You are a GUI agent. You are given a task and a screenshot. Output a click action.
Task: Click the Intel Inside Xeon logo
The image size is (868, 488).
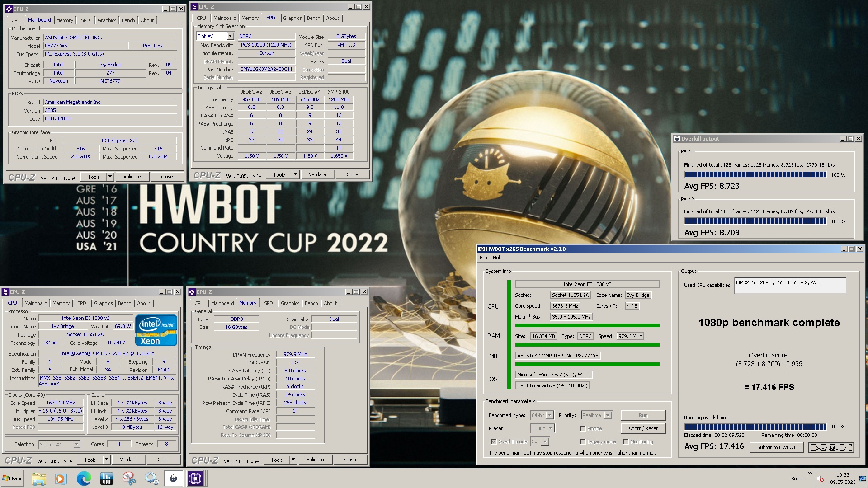(x=156, y=331)
